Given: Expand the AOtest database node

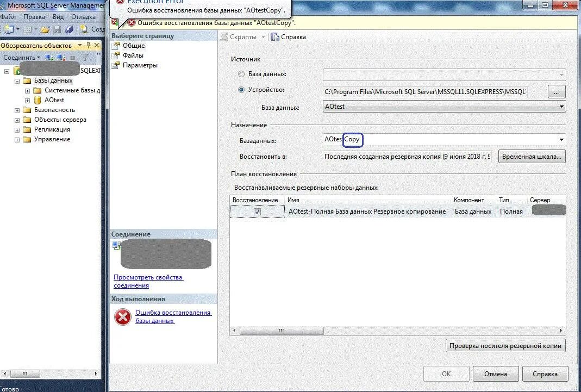Looking at the screenshot, I should [27, 101].
